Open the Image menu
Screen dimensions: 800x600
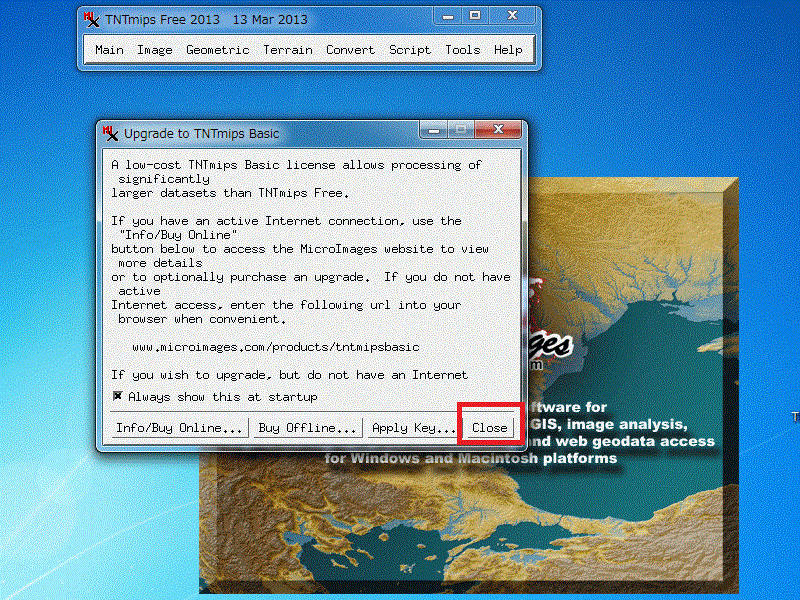pos(155,50)
